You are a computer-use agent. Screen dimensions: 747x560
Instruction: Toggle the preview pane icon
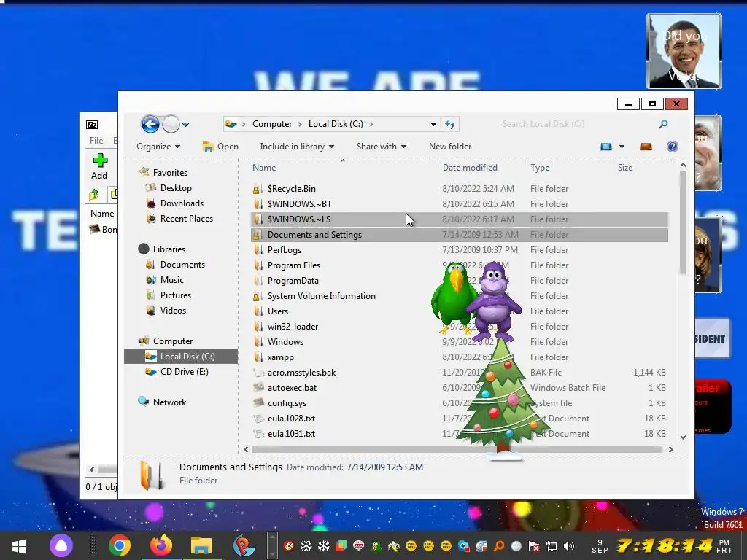646,147
